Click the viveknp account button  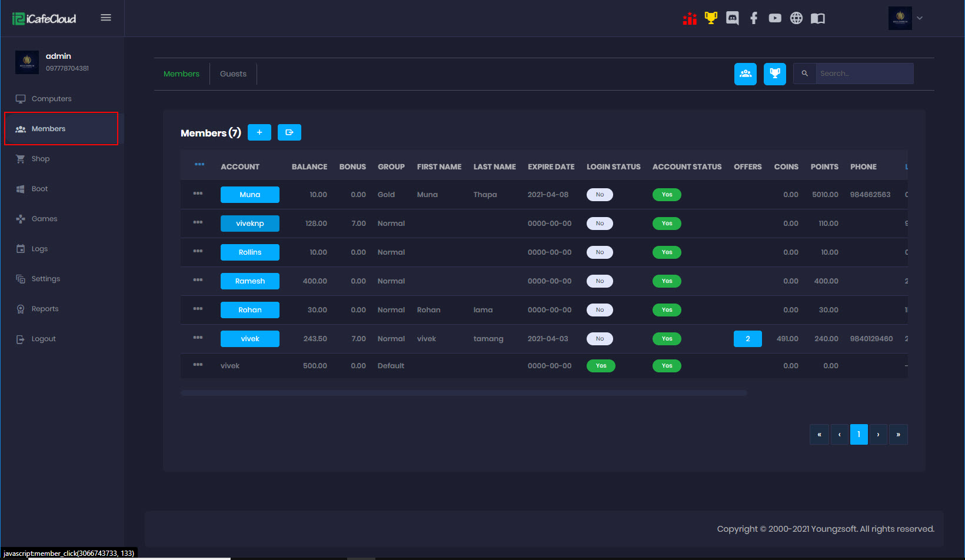tap(249, 224)
